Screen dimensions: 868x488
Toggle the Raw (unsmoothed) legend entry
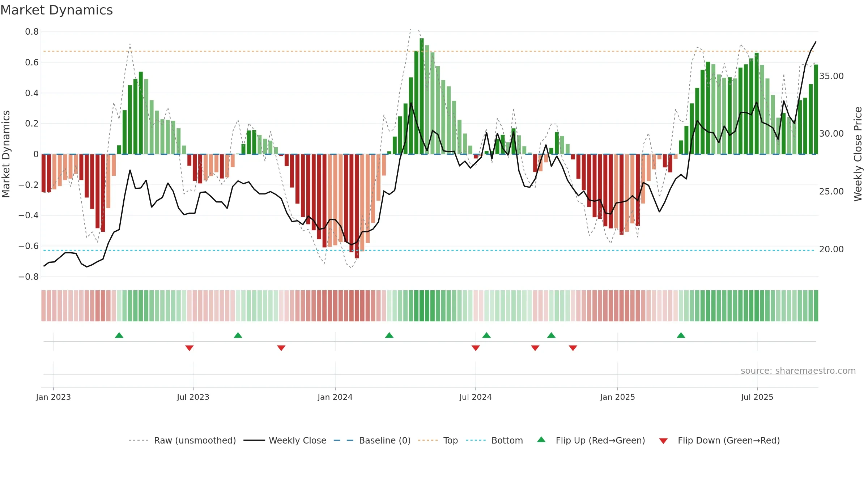pyautogui.click(x=182, y=440)
